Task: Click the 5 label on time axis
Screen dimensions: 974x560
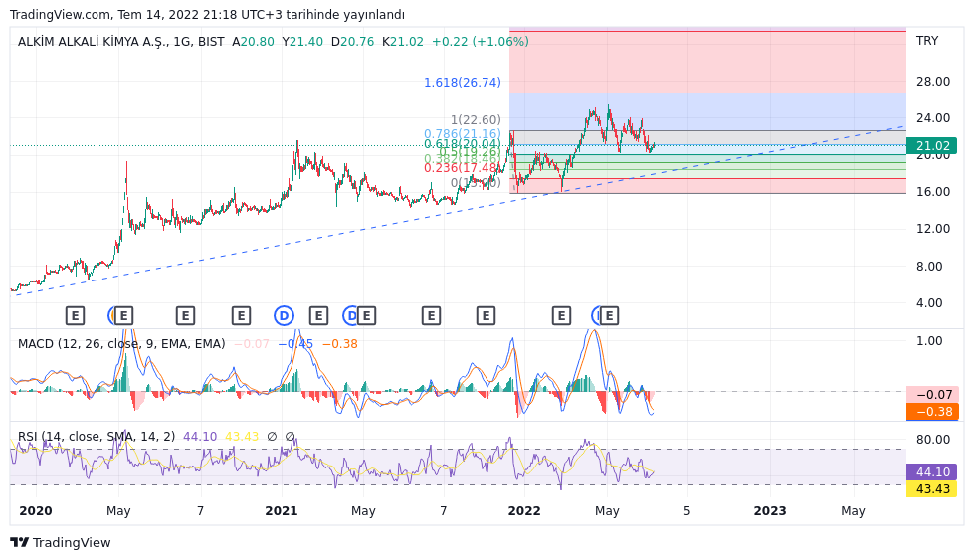Action: 687,511
